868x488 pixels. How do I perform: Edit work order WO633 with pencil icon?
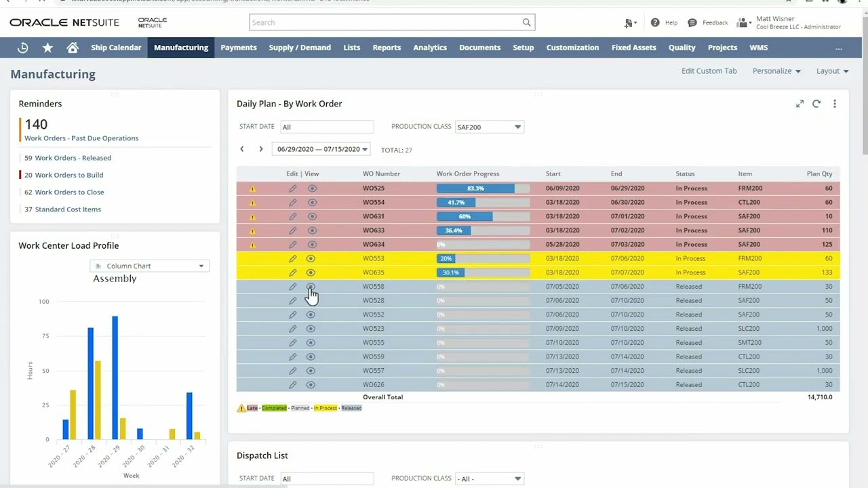[293, 230]
